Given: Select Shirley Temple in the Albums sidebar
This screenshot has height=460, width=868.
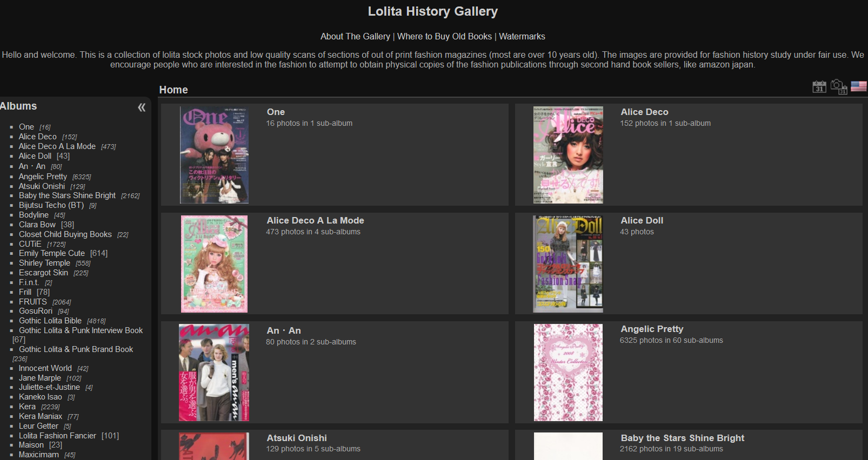Looking at the screenshot, I should (44, 263).
